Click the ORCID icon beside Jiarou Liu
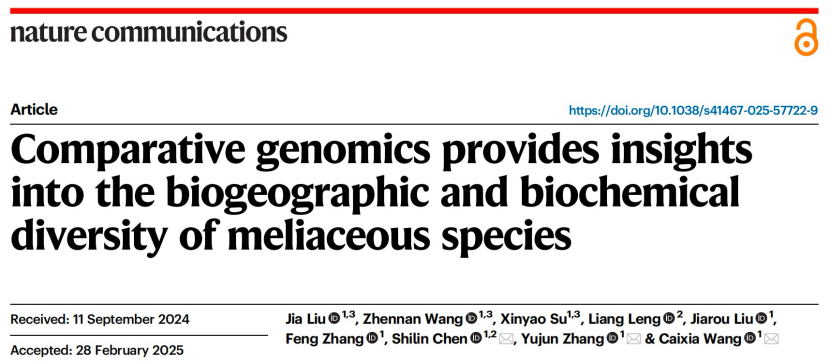 [762, 319]
